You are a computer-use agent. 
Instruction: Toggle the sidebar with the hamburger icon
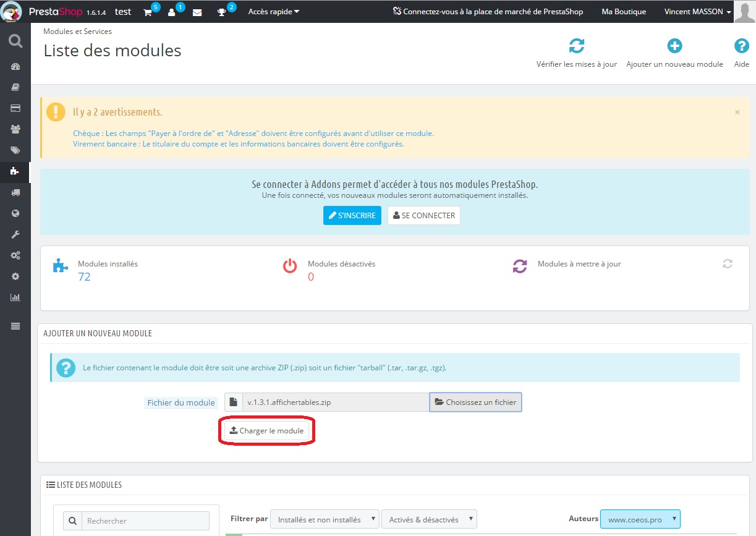[15, 326]
